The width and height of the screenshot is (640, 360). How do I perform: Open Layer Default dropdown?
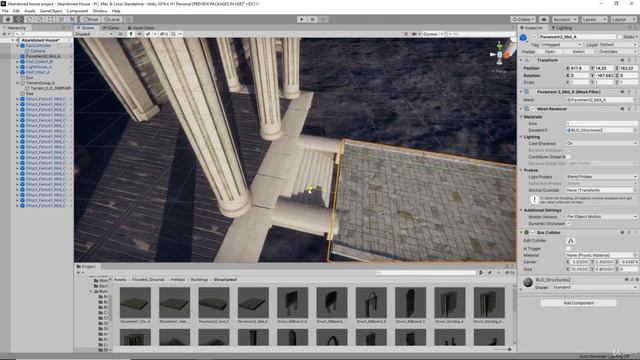618,44
